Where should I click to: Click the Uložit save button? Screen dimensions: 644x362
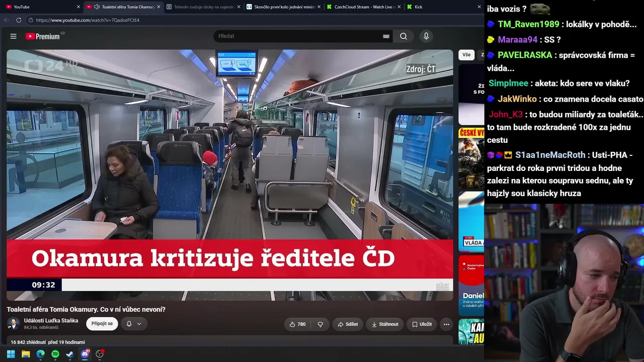422,324
